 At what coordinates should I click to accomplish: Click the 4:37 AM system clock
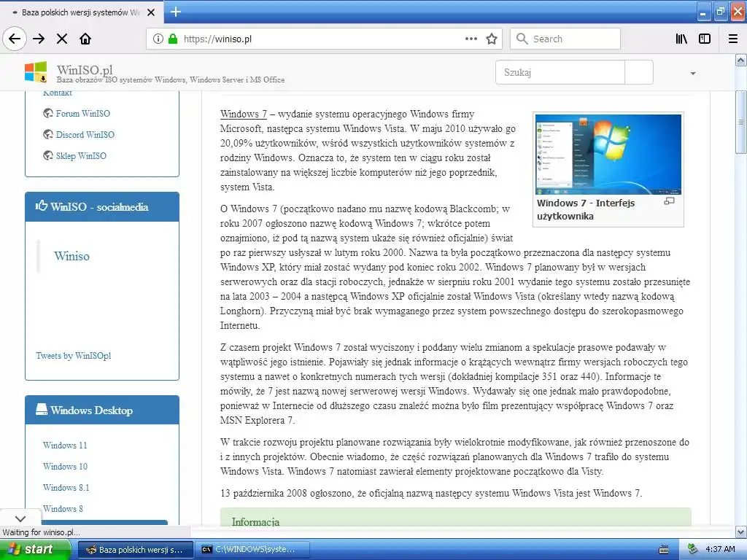(x=720, y=550)
